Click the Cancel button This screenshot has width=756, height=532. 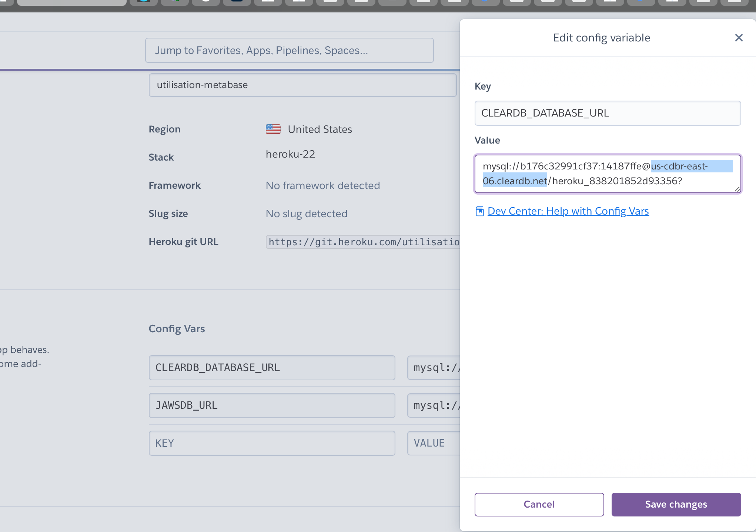click(539, 504)
